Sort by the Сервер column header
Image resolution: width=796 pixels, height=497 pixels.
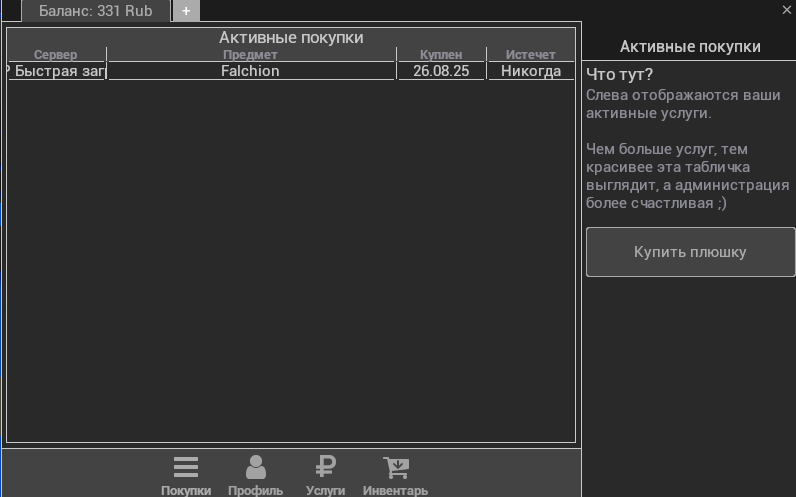56,54
